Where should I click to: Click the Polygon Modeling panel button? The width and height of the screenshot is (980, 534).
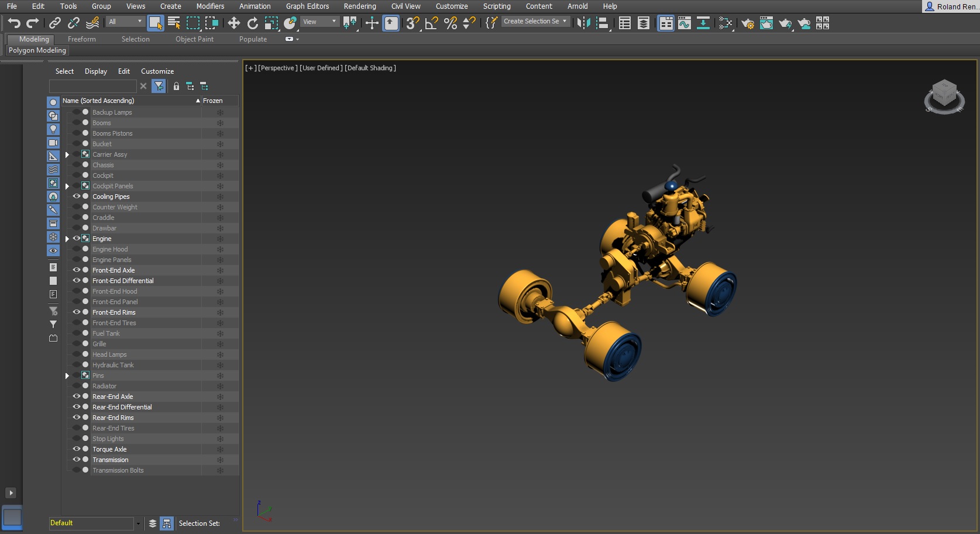[37, 50]
